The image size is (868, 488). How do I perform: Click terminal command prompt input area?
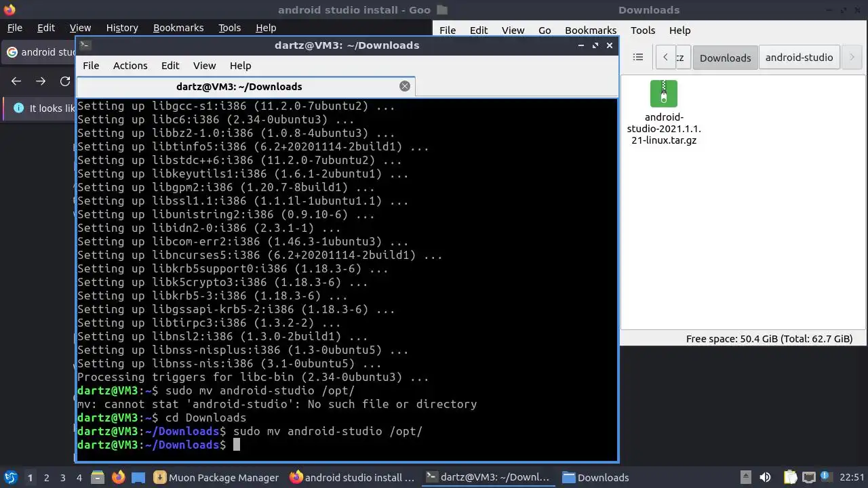237,445
